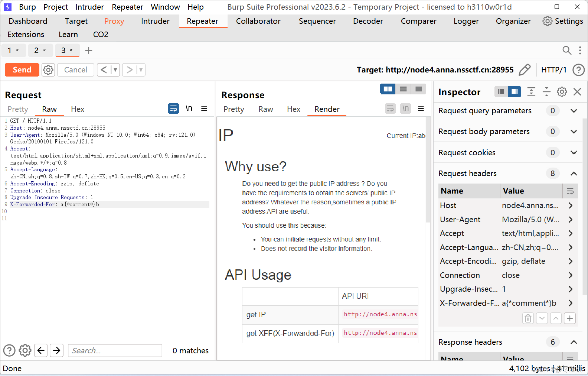Switch response view to Raw

pyautogui.click(x=266, y=109)
